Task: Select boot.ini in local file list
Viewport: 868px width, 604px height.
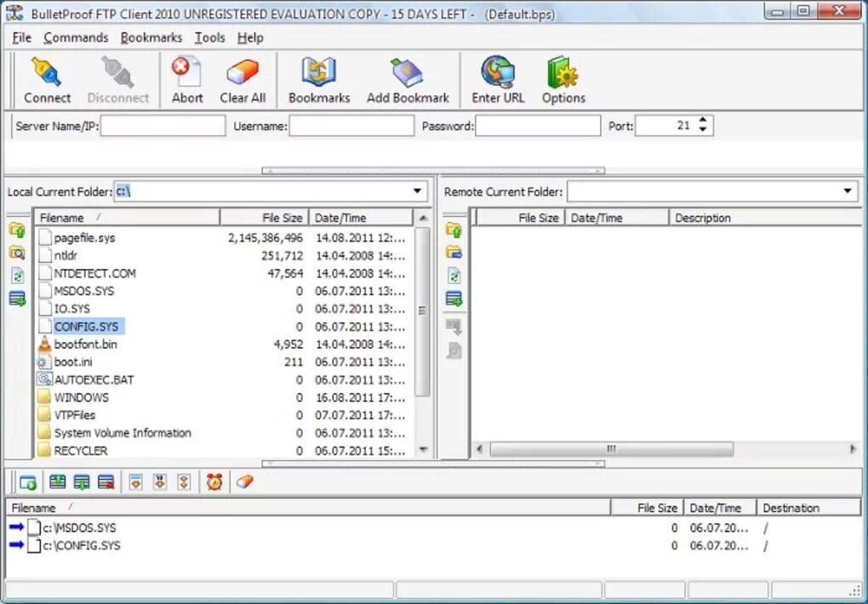Action: click(73, 362)
